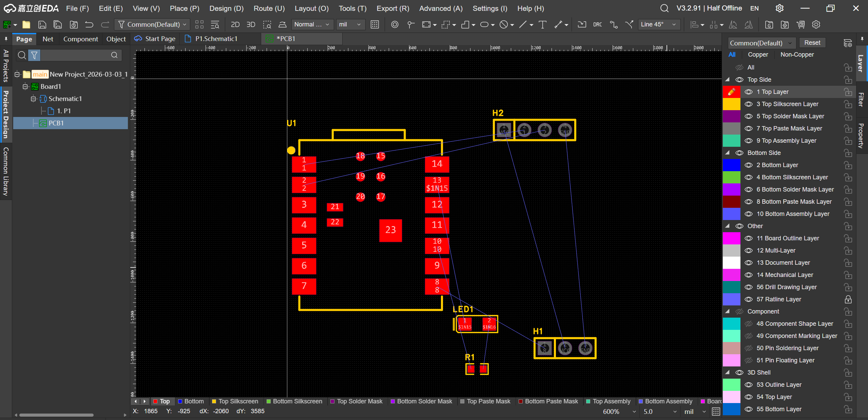Switch to the P1.Schematic1 tab
Image resolution: width=868 pixels, height=420 pixels.
click(x=216, y=39)
